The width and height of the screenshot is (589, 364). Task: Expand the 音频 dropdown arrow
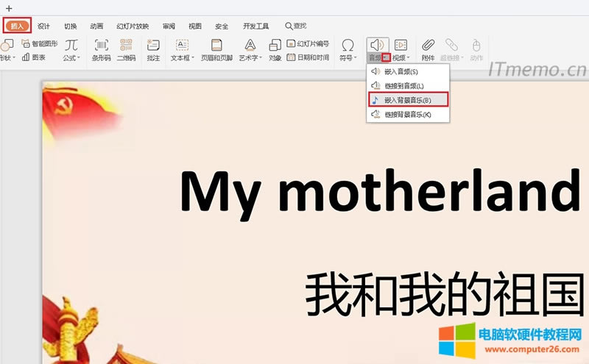click(x=386, y=57)
